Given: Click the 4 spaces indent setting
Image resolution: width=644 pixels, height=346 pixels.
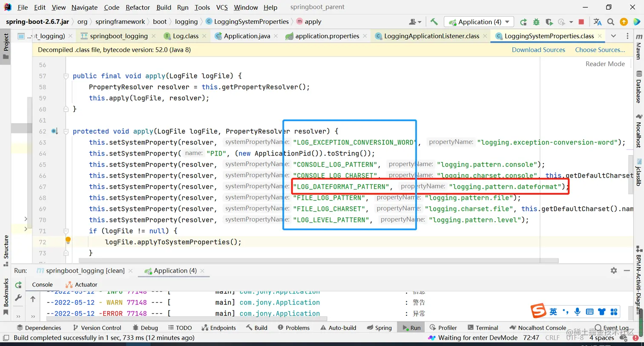Looking at the screenshot, I should point(602,338).
